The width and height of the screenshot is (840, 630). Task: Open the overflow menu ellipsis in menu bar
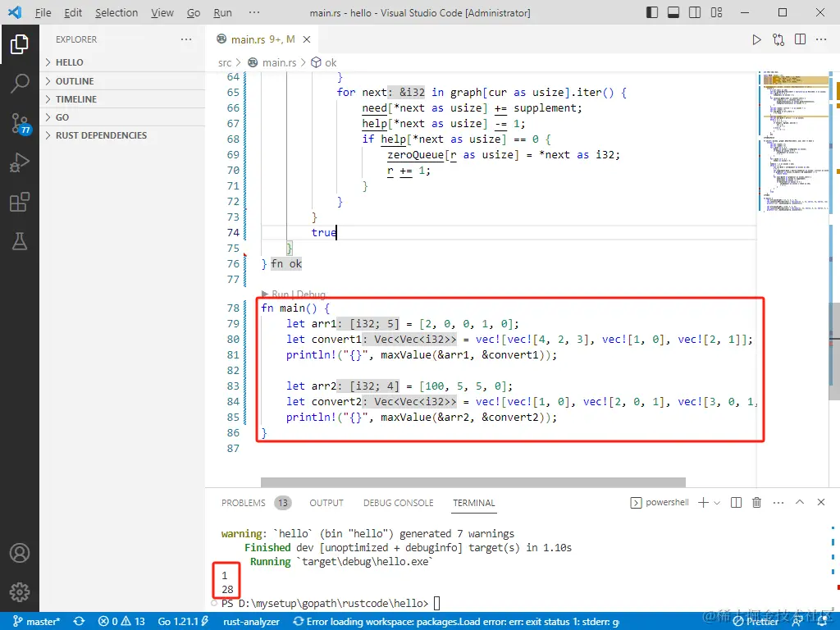coord(254,12)
